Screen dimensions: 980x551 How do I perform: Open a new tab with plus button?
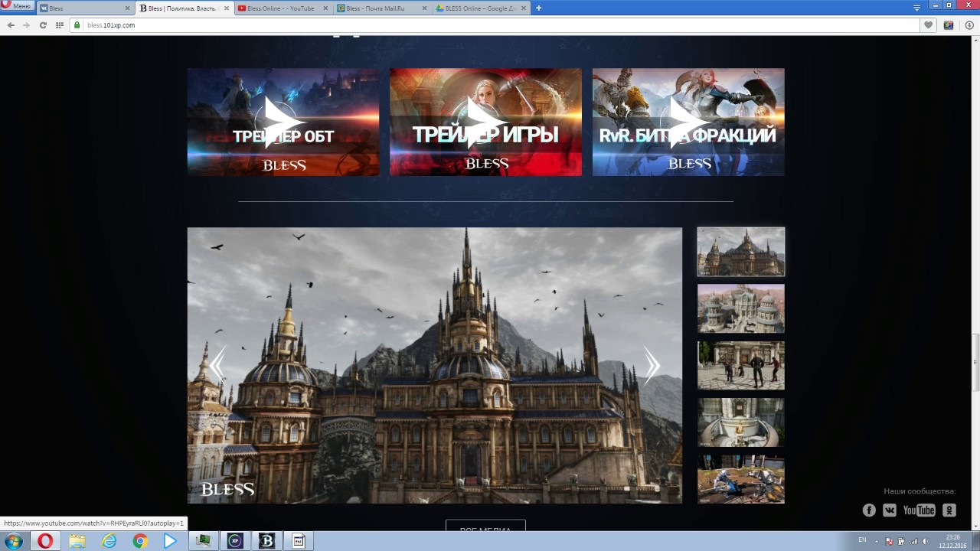pos(538,8)
